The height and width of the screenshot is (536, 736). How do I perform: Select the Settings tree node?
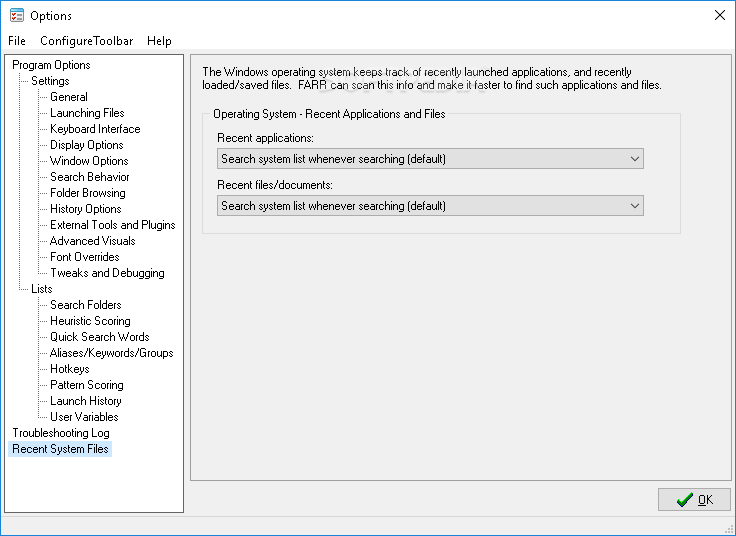click(50, 81)
